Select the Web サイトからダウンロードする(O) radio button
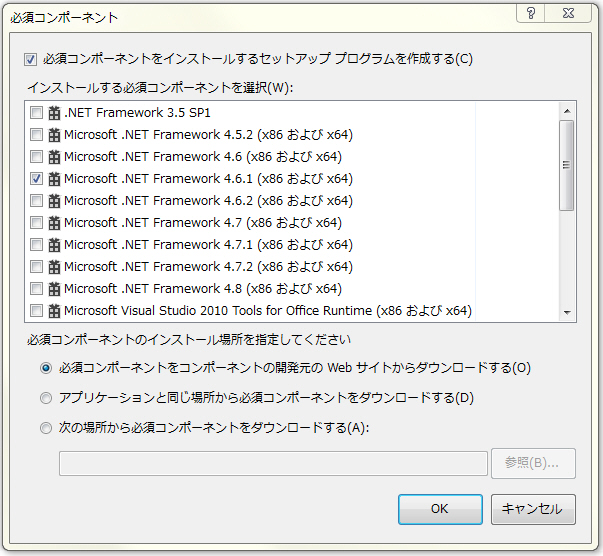Viewport: 603px width, 556px height. click(x=46, y=368)
